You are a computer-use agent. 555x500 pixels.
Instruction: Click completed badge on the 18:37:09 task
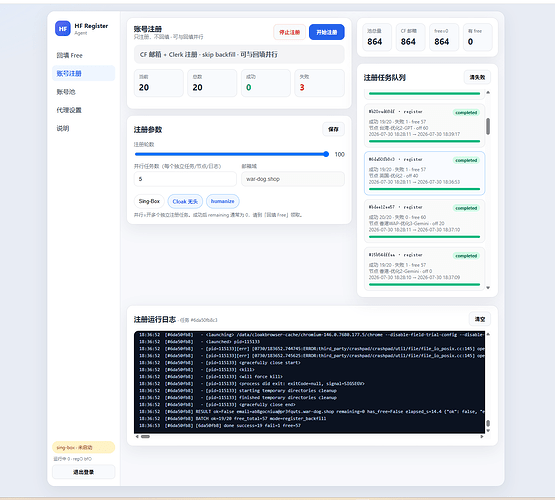466,256
